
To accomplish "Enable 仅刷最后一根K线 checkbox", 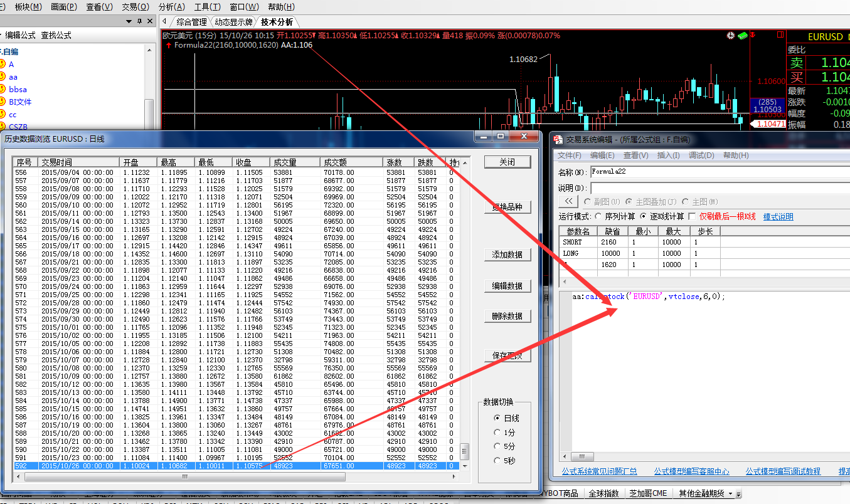I will (x=692, y=216).
